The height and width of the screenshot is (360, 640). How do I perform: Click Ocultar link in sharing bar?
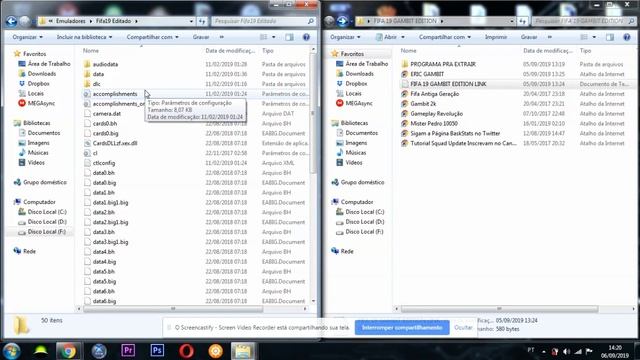pyautogui.click(x=463, y=328)
